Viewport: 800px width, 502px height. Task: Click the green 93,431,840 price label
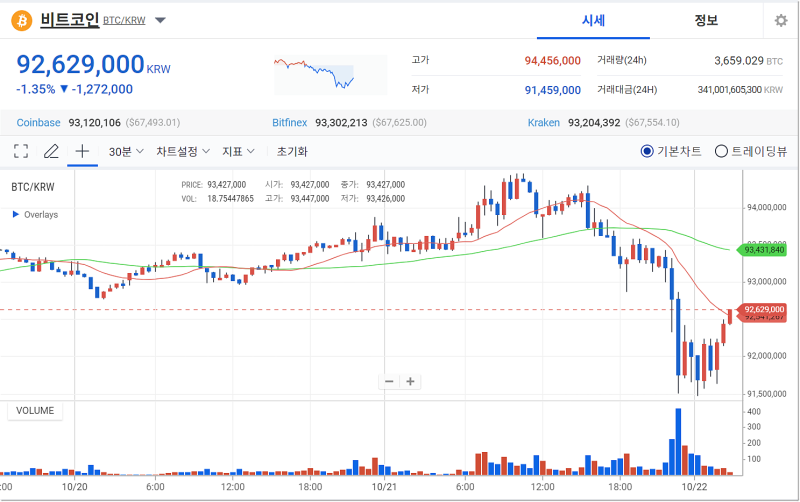pos(761,250)
